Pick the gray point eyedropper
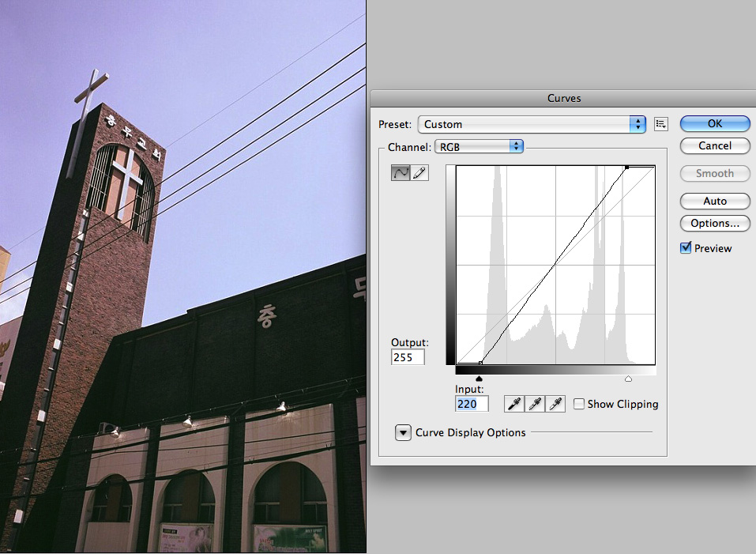Image resolution: width=756 pixels, height=554 pixels. 535,404
